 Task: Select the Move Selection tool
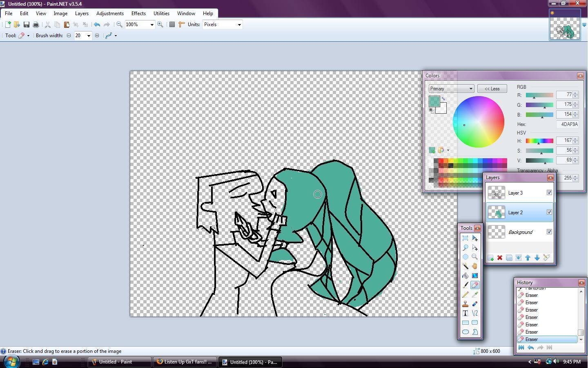coord(475,247)
